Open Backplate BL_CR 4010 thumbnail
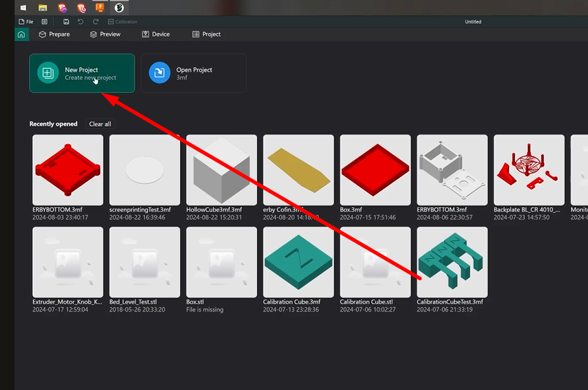Image resolution: width=588 pixels, height=390 pixels. click(529, 170)
